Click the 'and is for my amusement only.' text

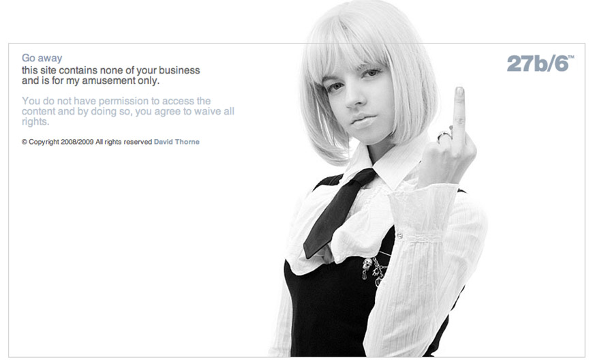click(91, 80)
